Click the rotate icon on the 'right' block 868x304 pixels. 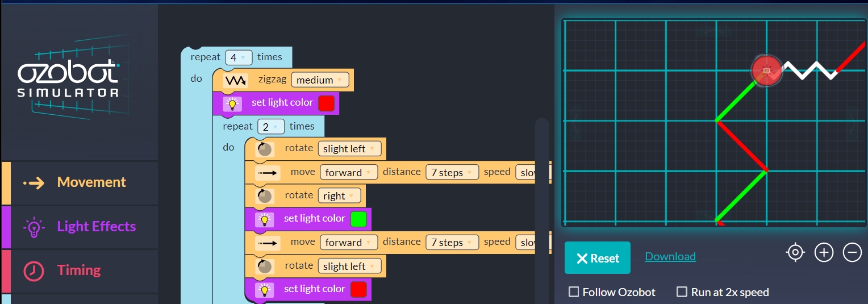(x=264, y=196)
